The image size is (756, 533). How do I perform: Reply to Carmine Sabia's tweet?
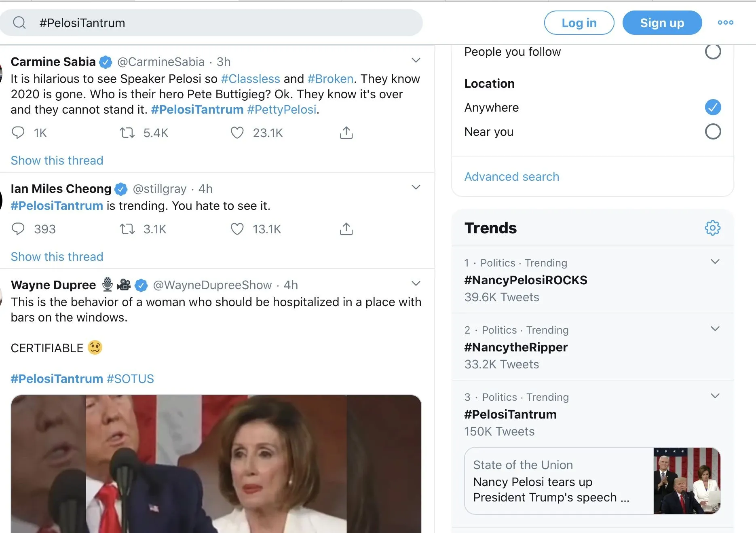[18, 133]
